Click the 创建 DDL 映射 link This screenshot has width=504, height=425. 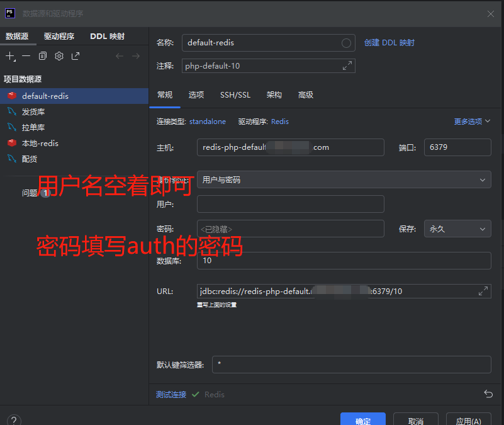[389, 43]
